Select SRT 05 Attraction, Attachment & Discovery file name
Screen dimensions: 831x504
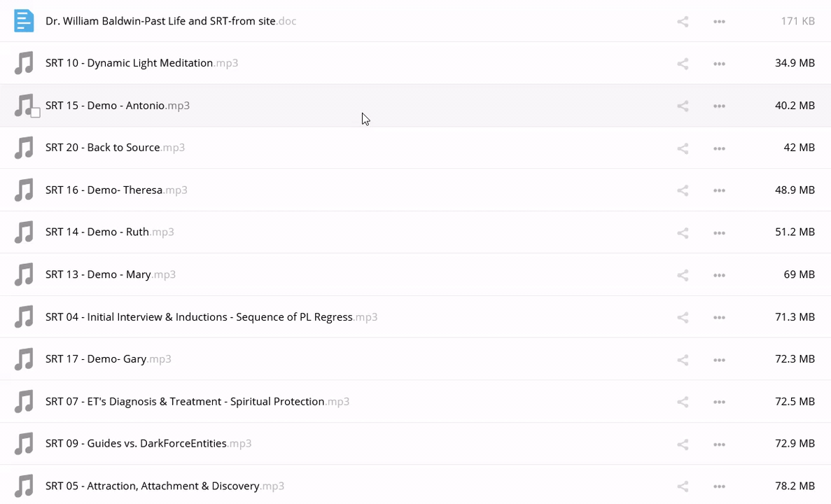152,486
